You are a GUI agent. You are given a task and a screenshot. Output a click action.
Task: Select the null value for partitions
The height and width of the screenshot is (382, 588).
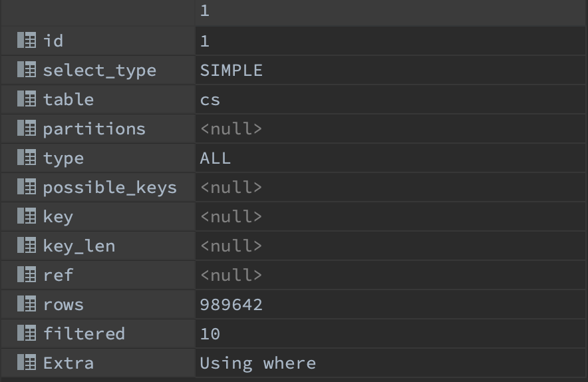coord(231,128)
